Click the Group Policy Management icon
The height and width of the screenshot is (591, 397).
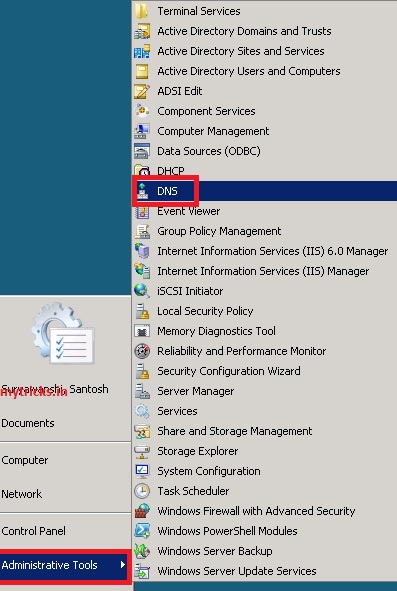click(x=142, y=231)
